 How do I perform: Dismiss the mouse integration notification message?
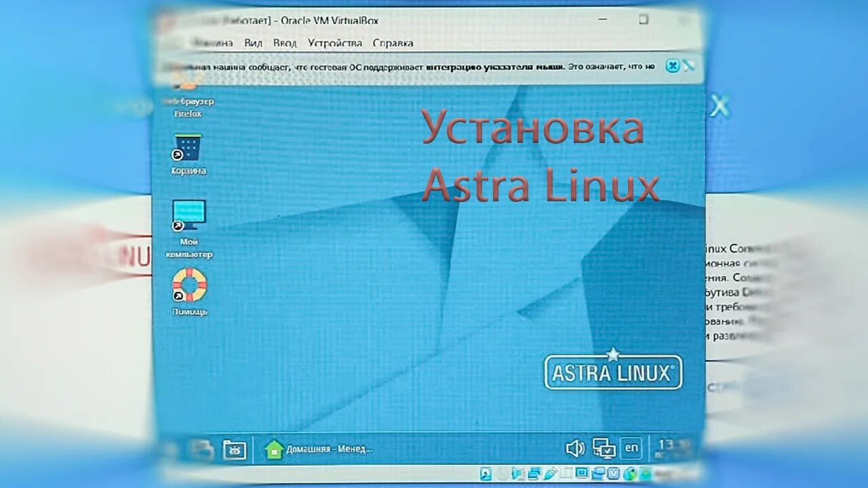coord(671,66)
